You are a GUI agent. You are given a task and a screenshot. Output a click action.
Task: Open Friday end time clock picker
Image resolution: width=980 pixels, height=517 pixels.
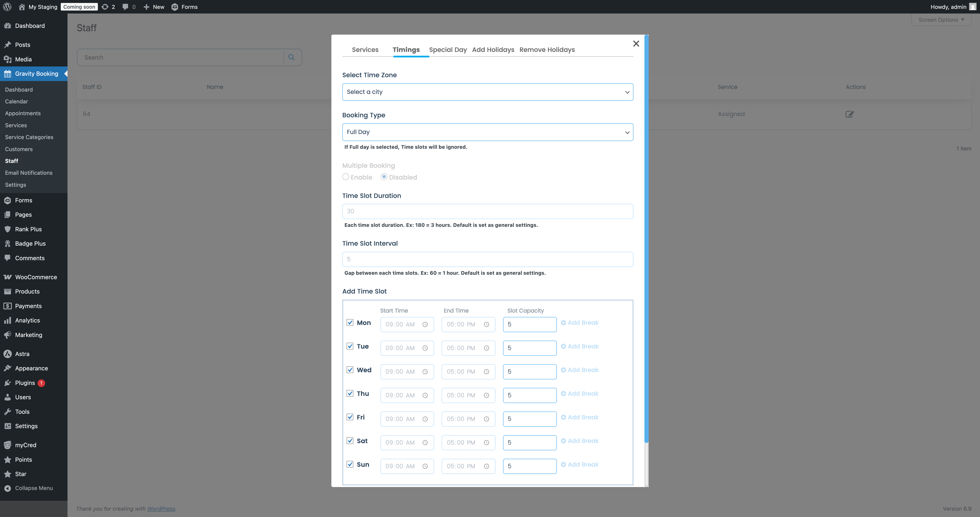point(486,419)
